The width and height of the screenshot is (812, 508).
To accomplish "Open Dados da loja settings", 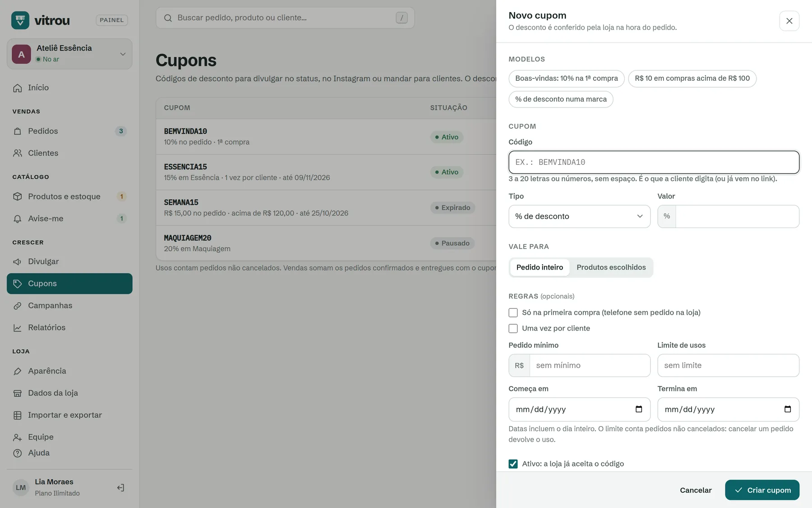I will coord(69,393).
